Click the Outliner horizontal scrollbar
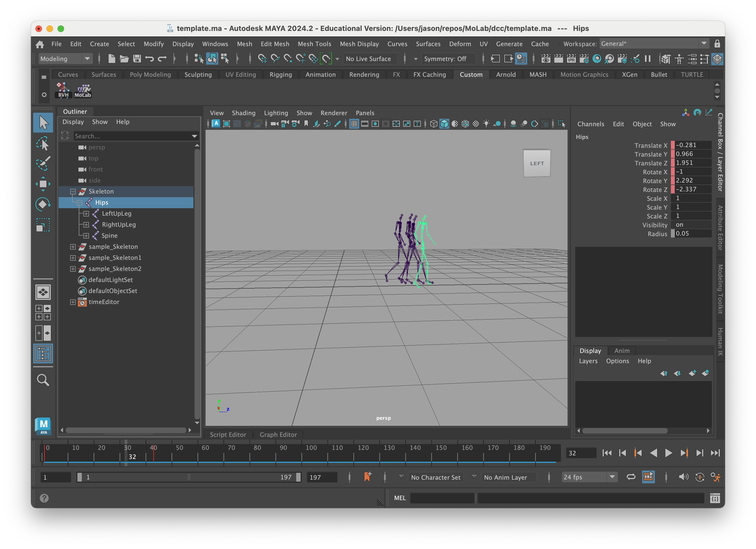 (x=126, y=431)
